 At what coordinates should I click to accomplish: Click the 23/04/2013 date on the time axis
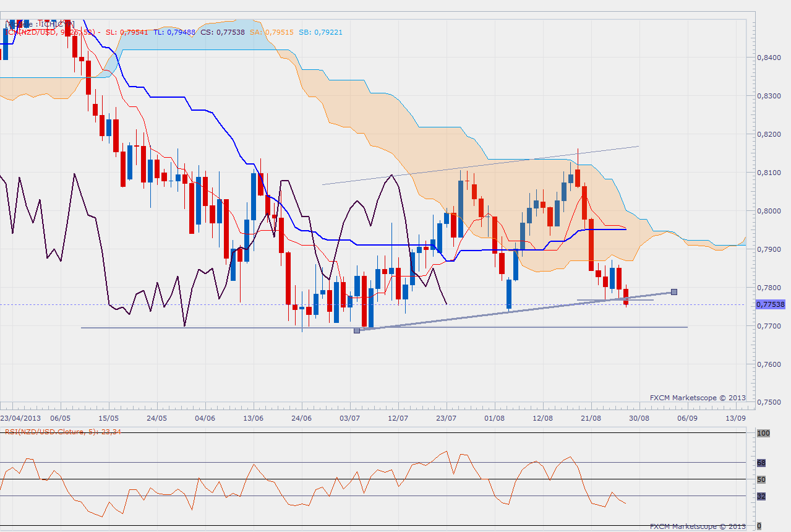click(20, 418)
